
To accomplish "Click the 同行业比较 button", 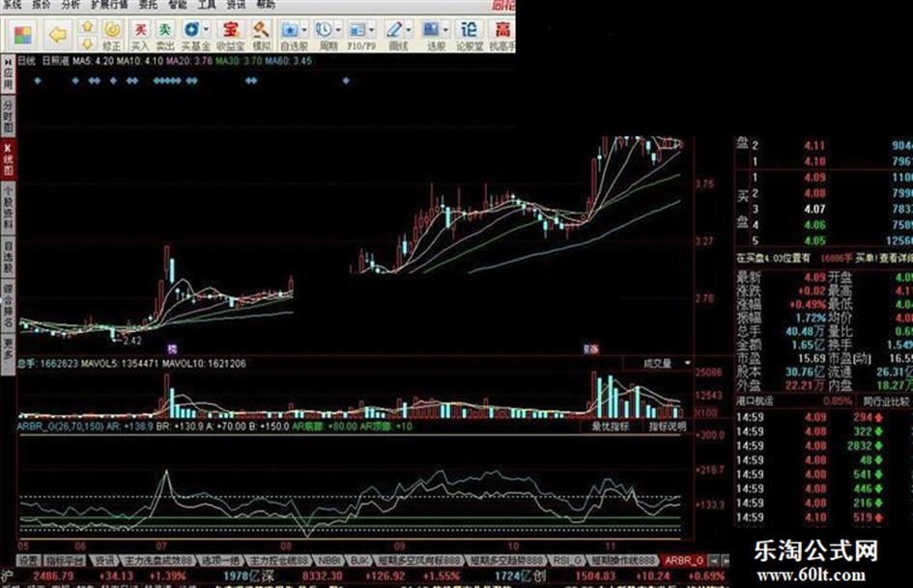I will (x=886, y=401).
